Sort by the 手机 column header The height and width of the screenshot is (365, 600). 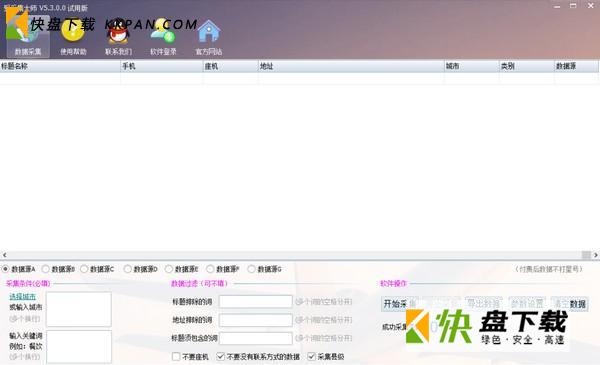tap(161, 66)
